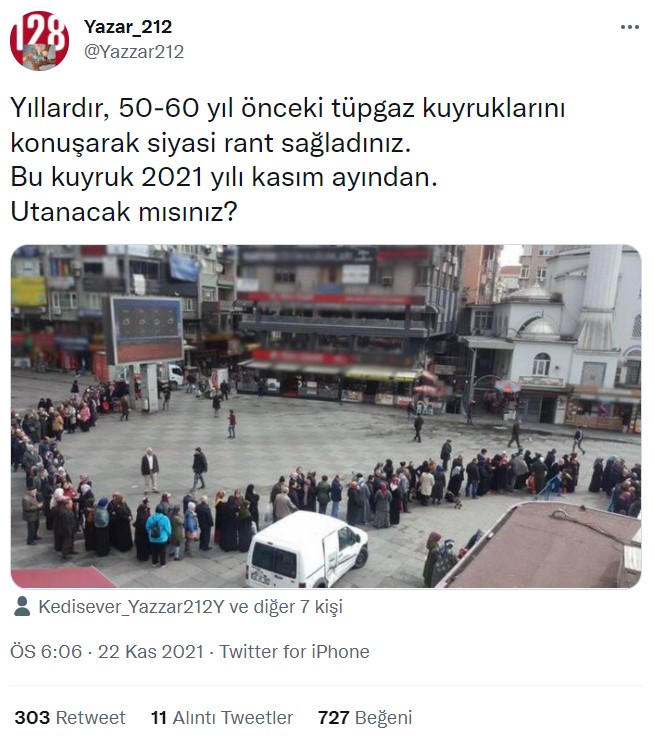
Task: Open the Twitter for iPhone source link
Action: point(294,652)
